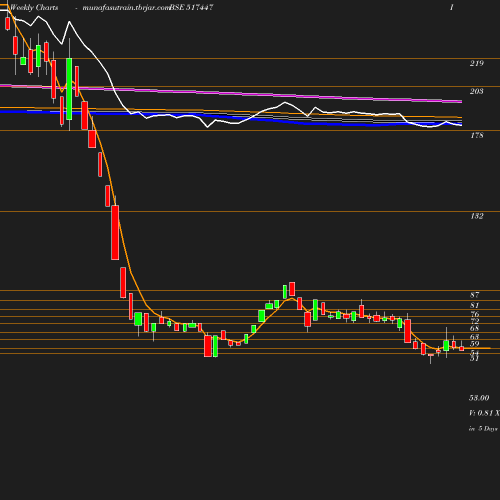
Task: Click the 203 price level label
Action: pyautogui.click(x=477, y=91)
